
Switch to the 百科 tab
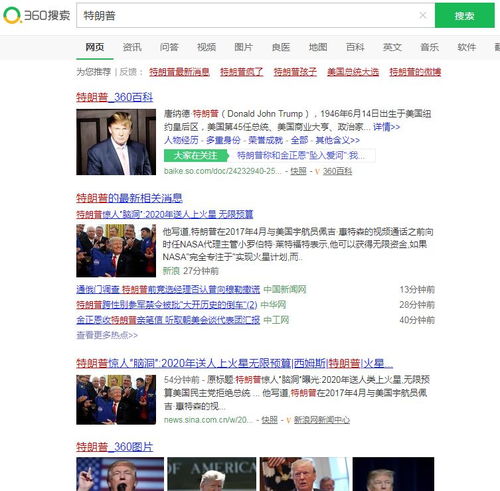tap(355, 47)
